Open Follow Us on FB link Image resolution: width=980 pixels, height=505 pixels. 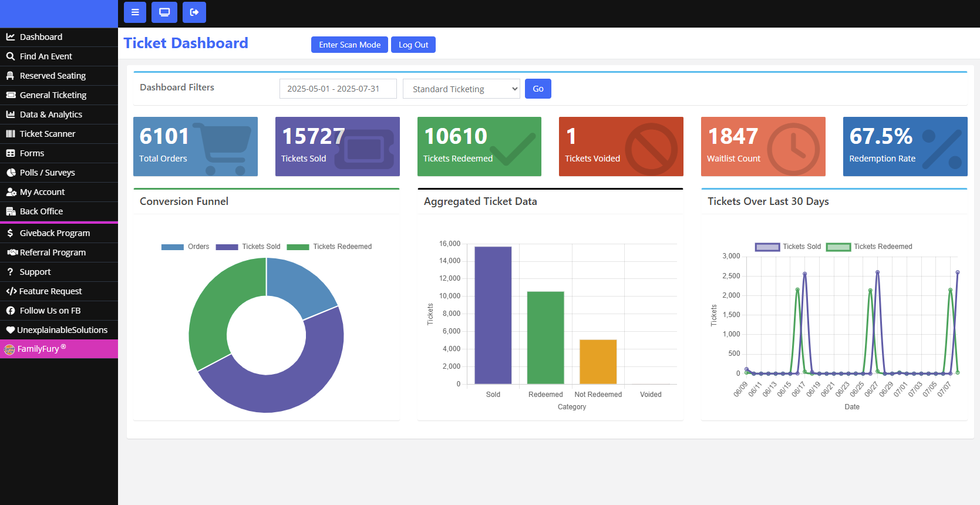click(x=59, y=311)
